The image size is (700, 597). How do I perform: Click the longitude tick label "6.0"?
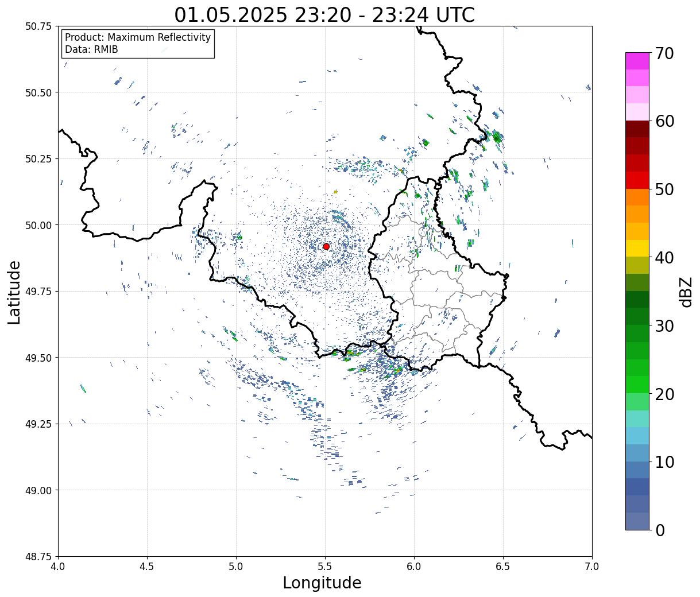414,567
